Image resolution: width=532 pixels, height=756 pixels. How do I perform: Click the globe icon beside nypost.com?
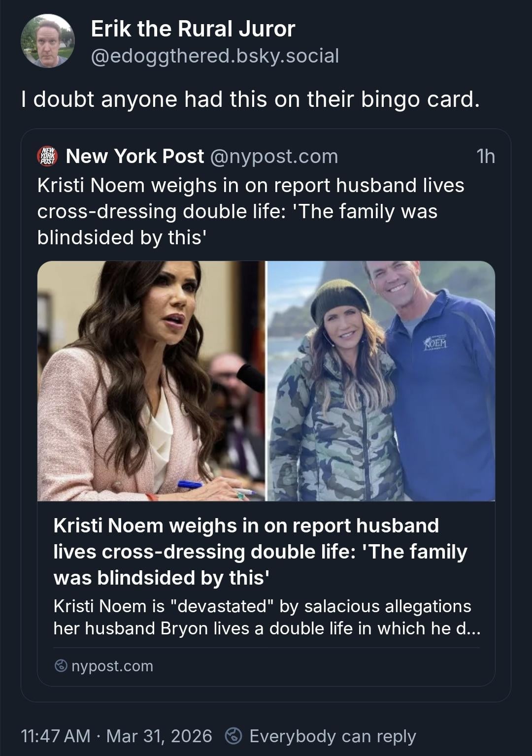tap(61, 666)
